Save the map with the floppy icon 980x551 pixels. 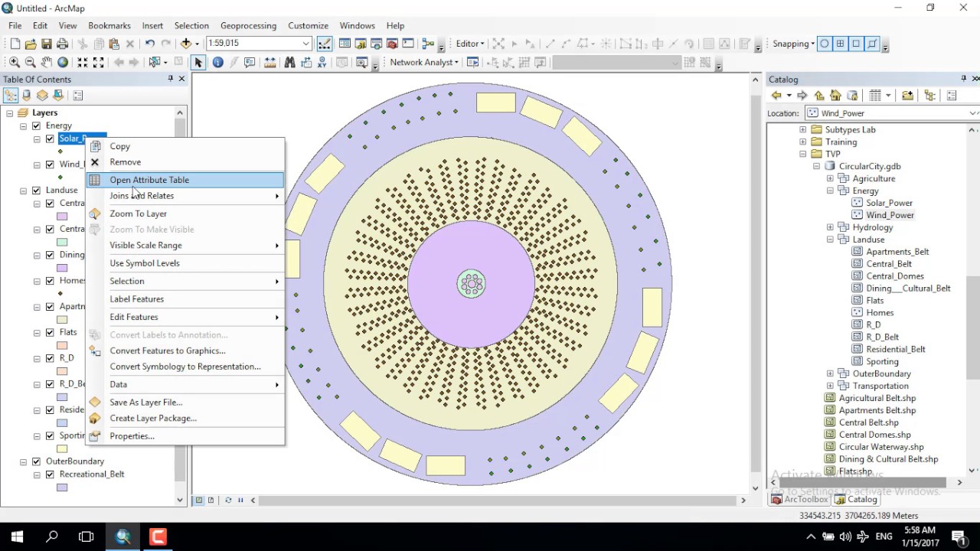(47, 44)
